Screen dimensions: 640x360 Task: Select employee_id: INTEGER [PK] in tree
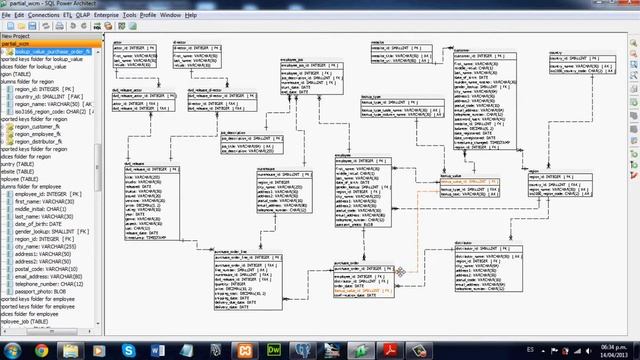(x=48, y=194)
